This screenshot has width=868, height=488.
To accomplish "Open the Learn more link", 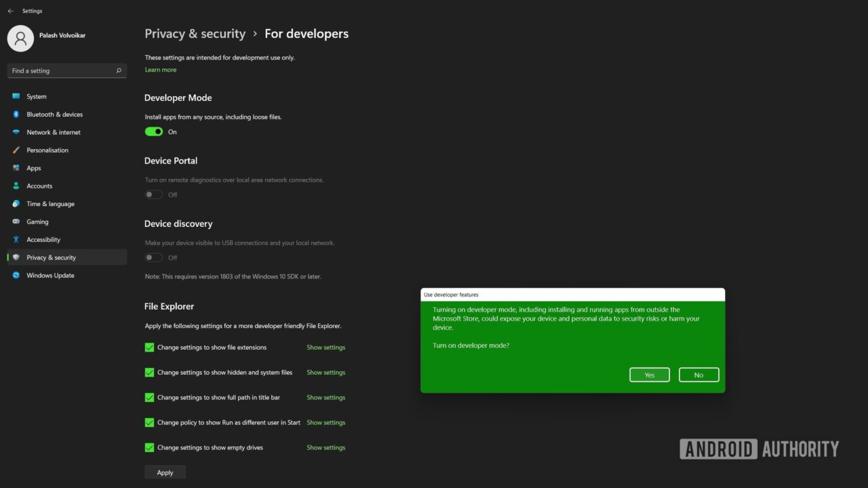I will click(161, 70).
